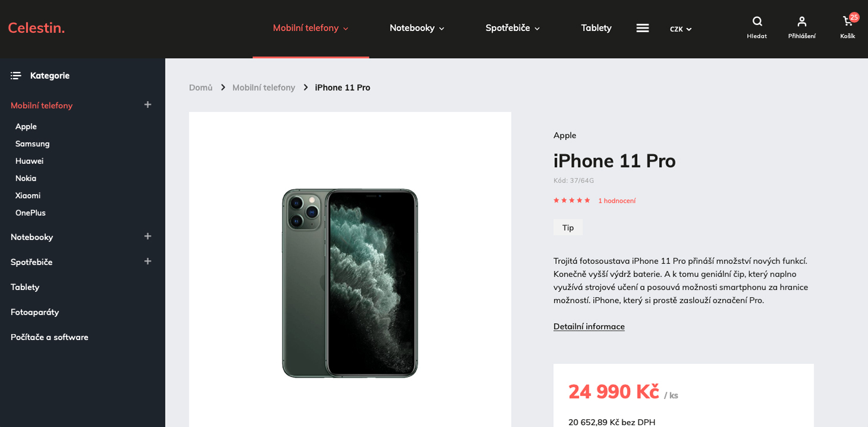
Task: Go to Domů breadcrumb
Action: pos(200,88)
